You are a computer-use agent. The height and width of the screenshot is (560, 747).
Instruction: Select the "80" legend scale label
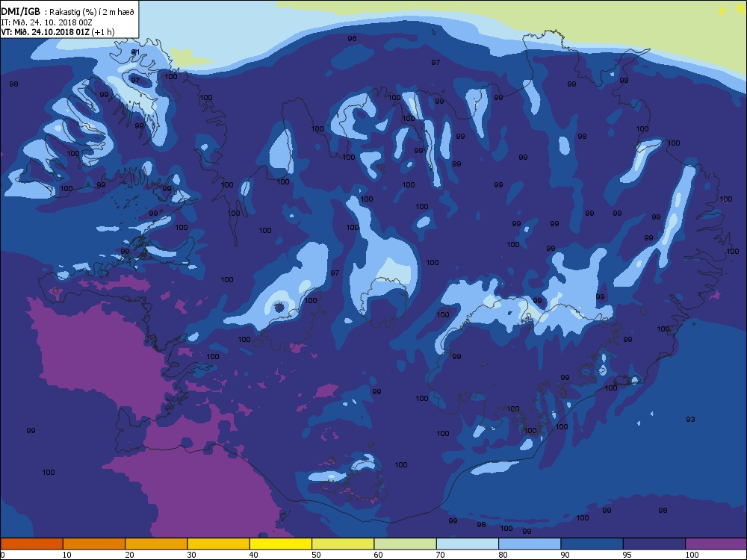click(503, 554)
